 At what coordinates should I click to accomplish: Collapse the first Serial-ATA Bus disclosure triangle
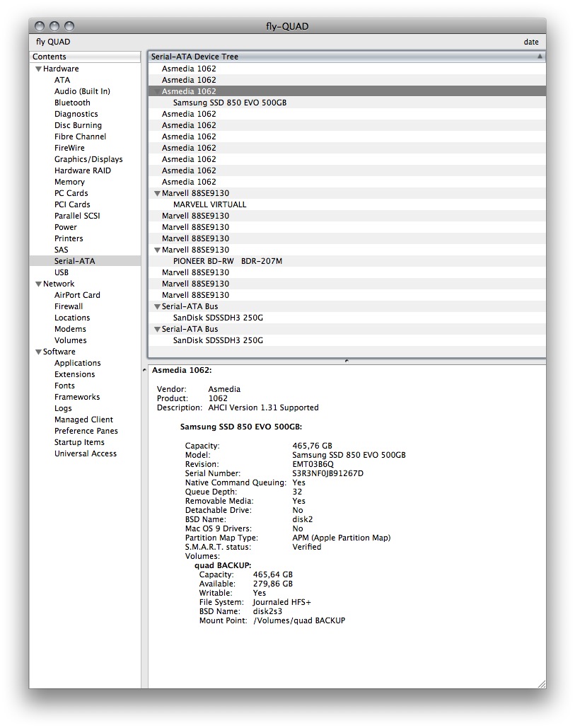coord(157,307)
